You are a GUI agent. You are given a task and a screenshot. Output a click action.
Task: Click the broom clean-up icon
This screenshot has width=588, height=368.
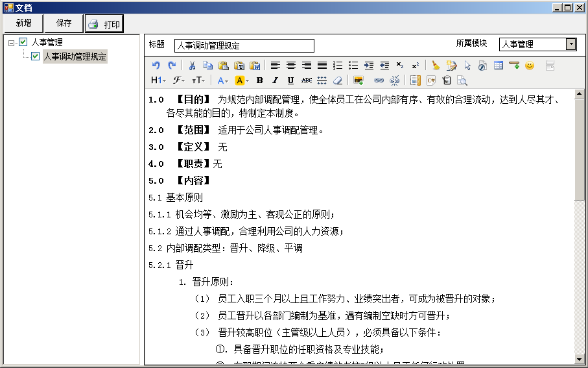pyautogui.click(x=436, y=66)
